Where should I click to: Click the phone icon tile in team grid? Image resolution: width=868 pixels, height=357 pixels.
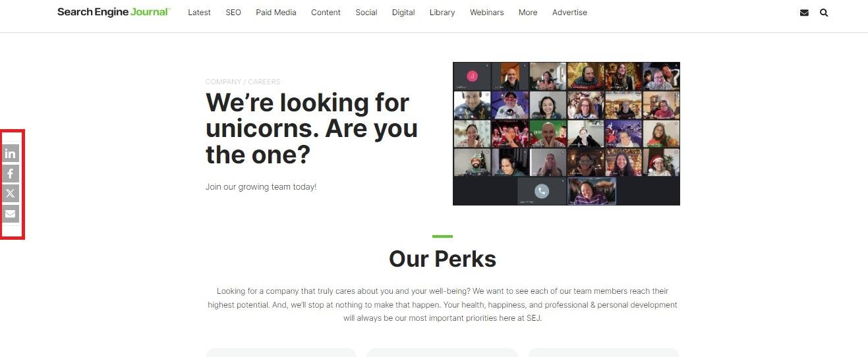click(542, 191)
